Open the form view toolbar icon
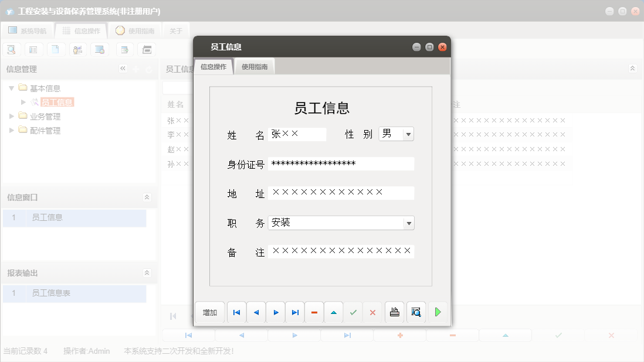Viewport: 644px width, 362px height. coord(33,49)
